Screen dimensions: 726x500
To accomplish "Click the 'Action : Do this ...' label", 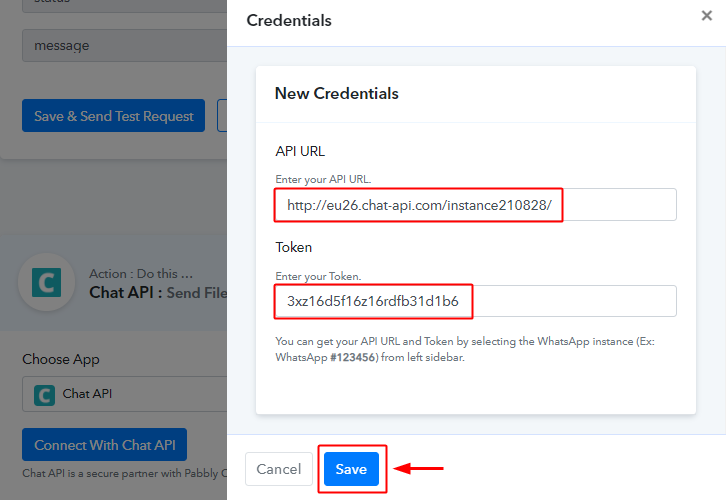I will [141, 274].
